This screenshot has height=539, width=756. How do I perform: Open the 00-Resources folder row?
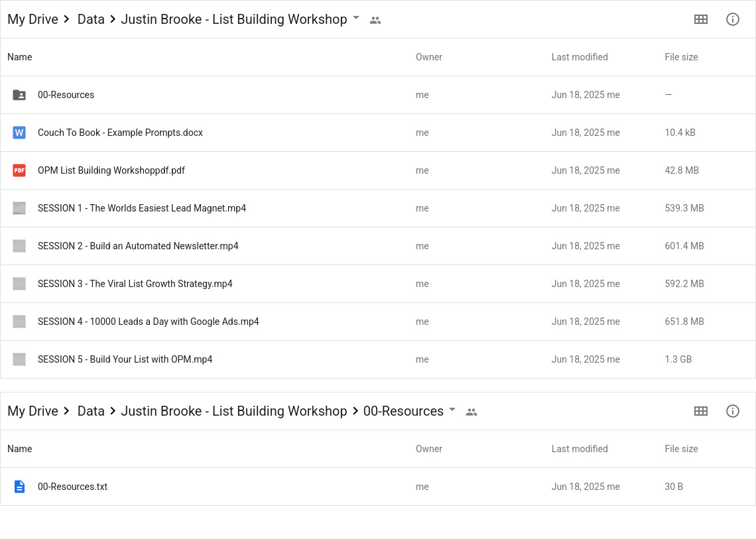click(x=378, y=95)
